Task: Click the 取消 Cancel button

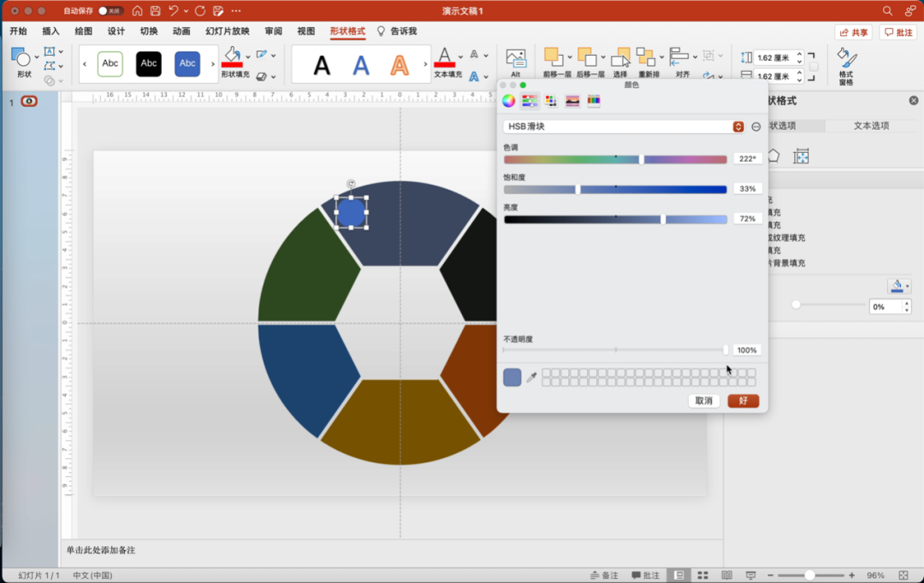Action: (703, 401)
